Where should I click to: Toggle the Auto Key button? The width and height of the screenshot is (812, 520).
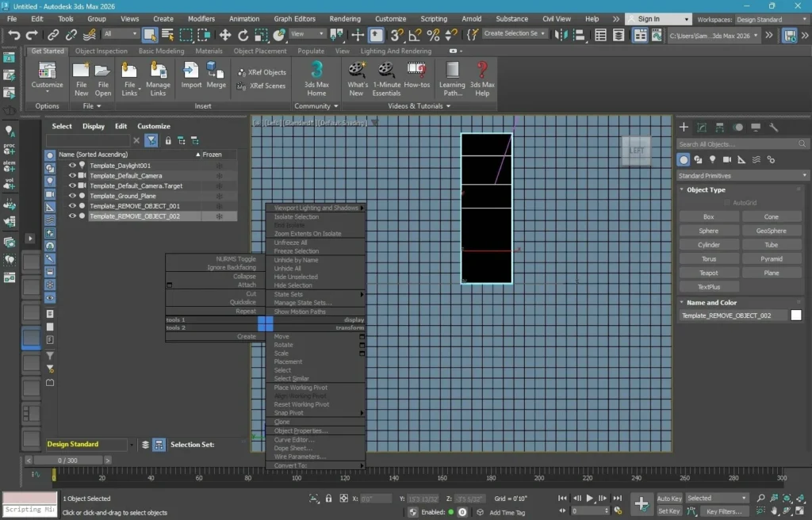[669, 499]
